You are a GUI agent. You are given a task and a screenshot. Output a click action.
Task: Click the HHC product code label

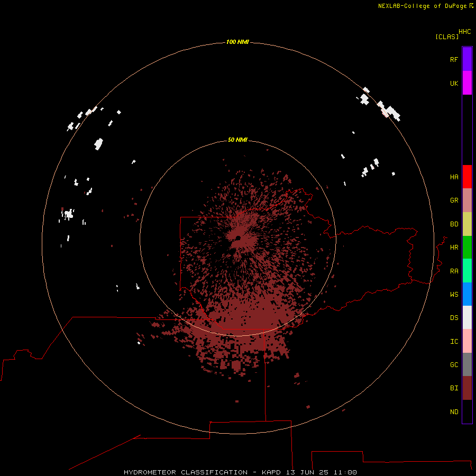coord(464,32)
